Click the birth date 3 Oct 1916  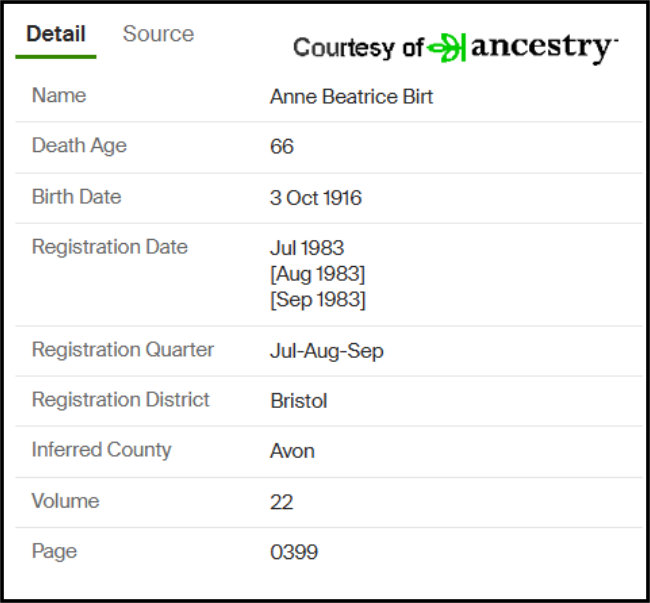[x=316, y=198]
